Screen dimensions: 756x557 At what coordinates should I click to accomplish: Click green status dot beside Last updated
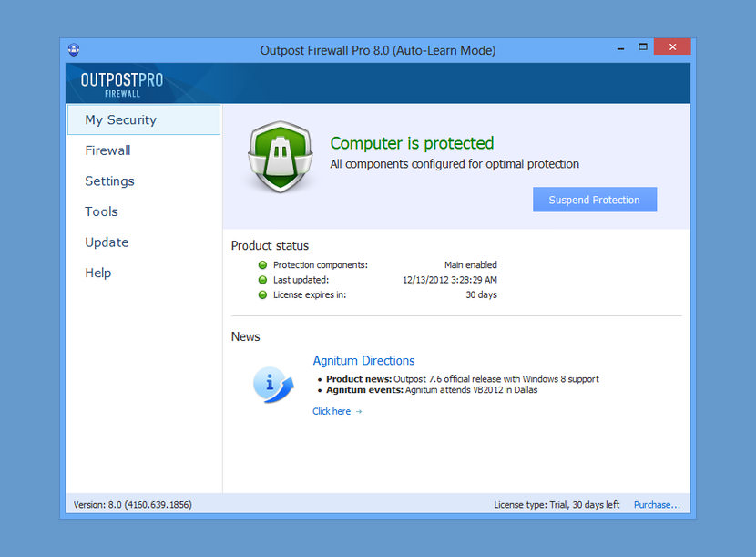(262, 280)
